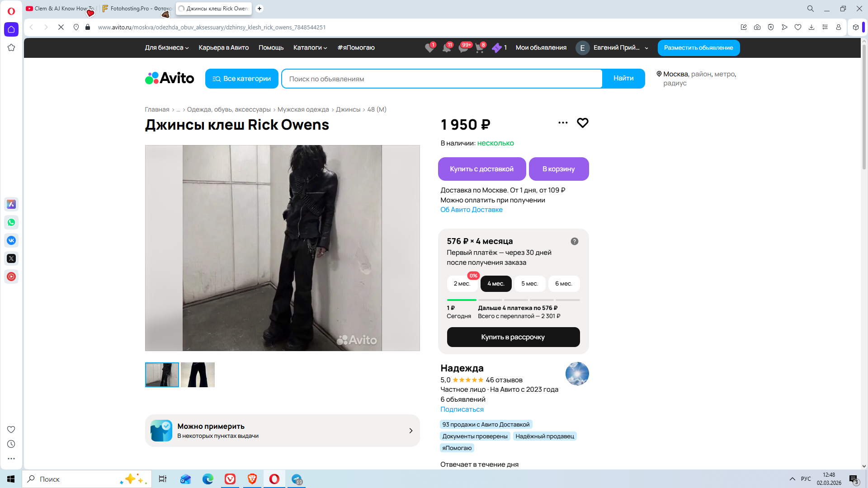This screenshot has height=488, width=868.
Task: Select the 6 мес. installment option
Action: [x=563, y=284]
